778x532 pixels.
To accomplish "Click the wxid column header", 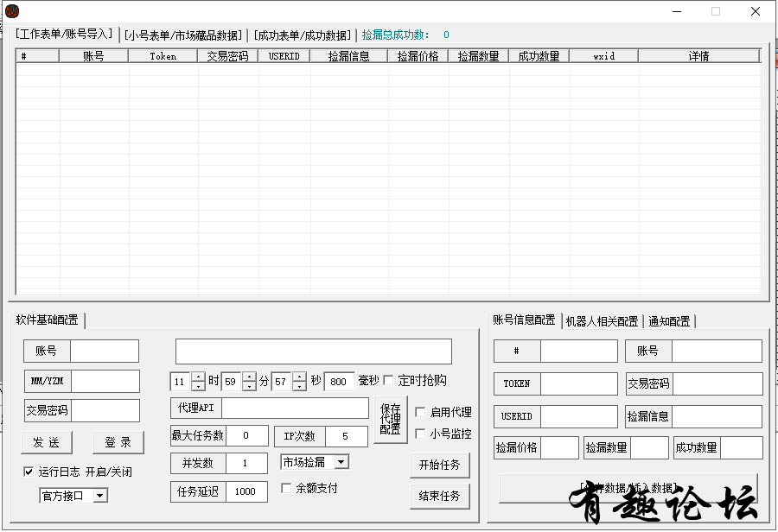I will point(604,56).
